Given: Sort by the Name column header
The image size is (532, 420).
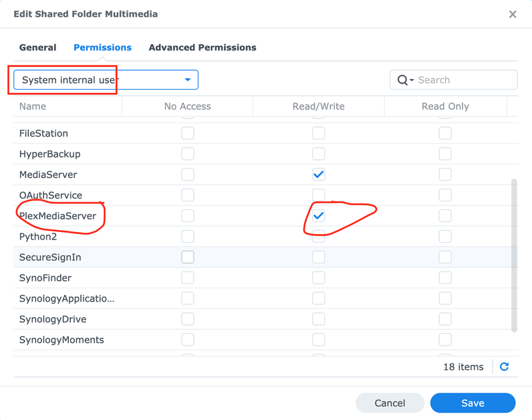Looking at the screenshot, I should click(x=33, y=106).
